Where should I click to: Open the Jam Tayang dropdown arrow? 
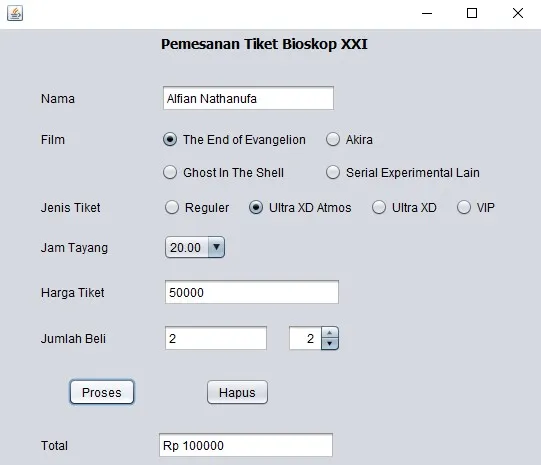tap(216, 247)
